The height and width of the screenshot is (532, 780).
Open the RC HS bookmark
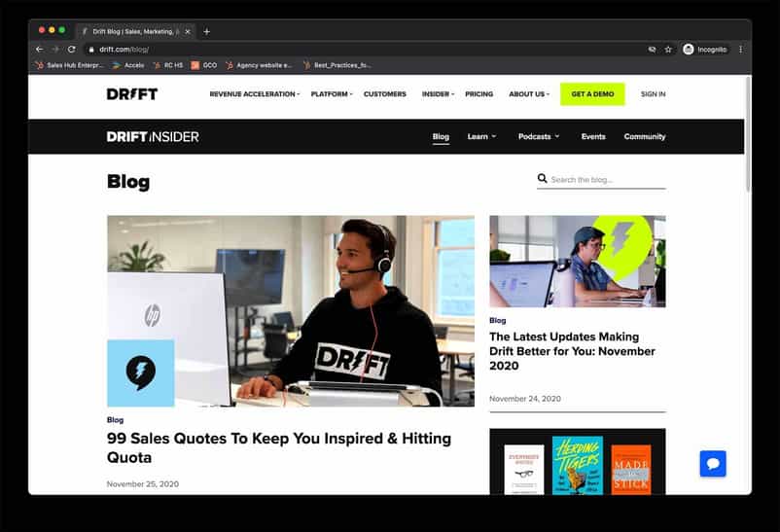pyautogui.click(x=168, y=65)
